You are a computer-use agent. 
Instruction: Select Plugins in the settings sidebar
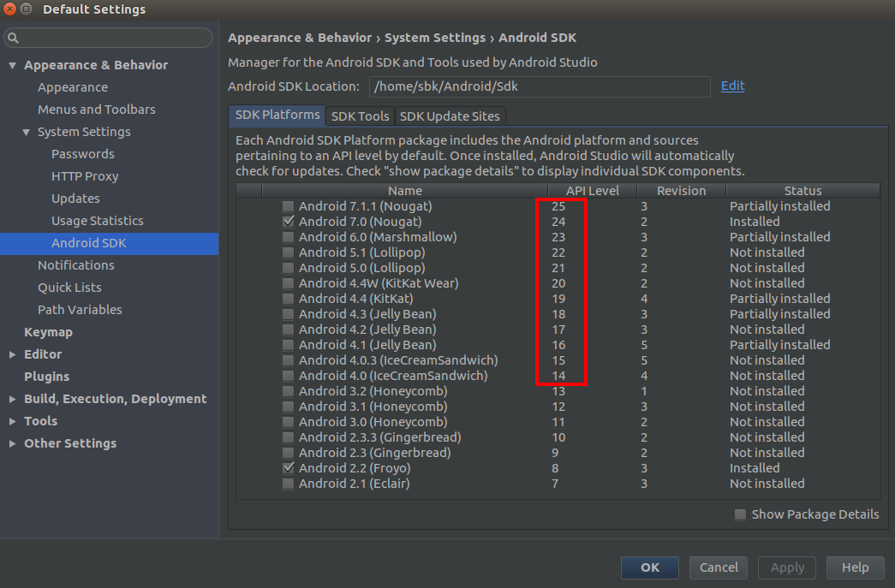(x=46, y=377)
